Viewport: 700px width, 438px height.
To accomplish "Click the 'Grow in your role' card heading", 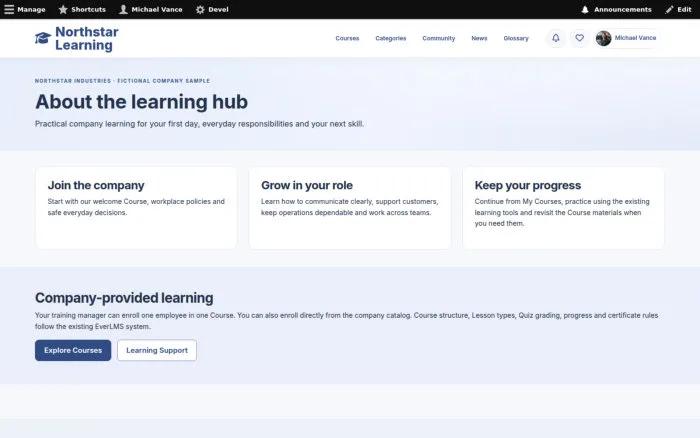I will (x=307, y=185).
